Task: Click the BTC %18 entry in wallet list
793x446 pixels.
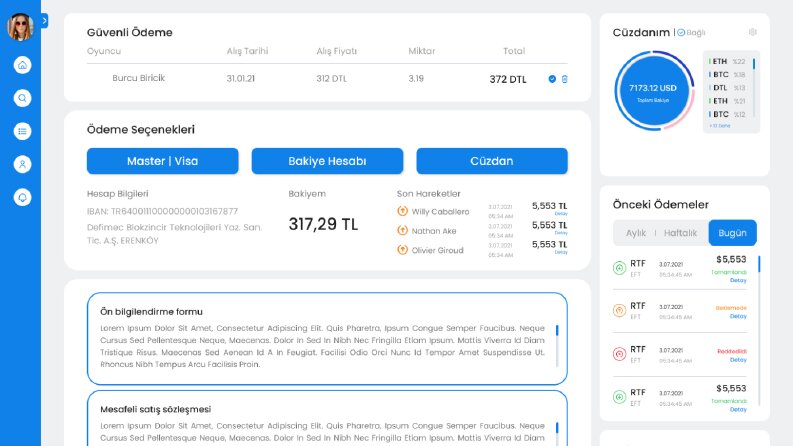Action: coord(727,75)
